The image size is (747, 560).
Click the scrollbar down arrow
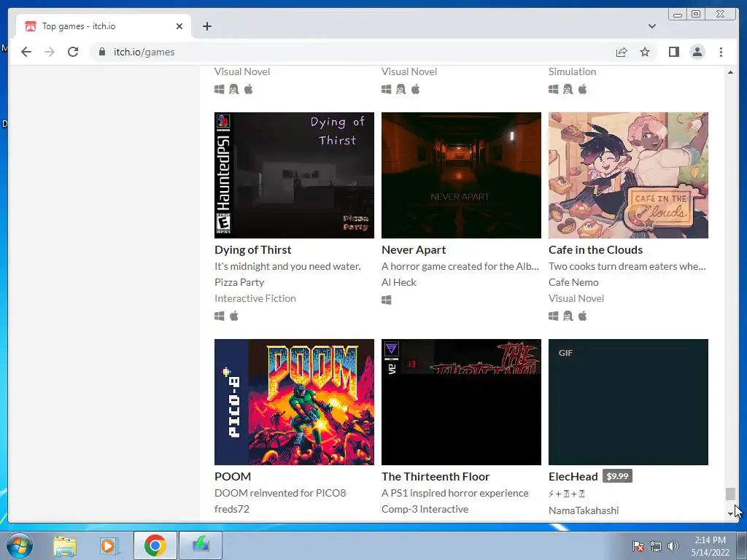coord(729,514)
